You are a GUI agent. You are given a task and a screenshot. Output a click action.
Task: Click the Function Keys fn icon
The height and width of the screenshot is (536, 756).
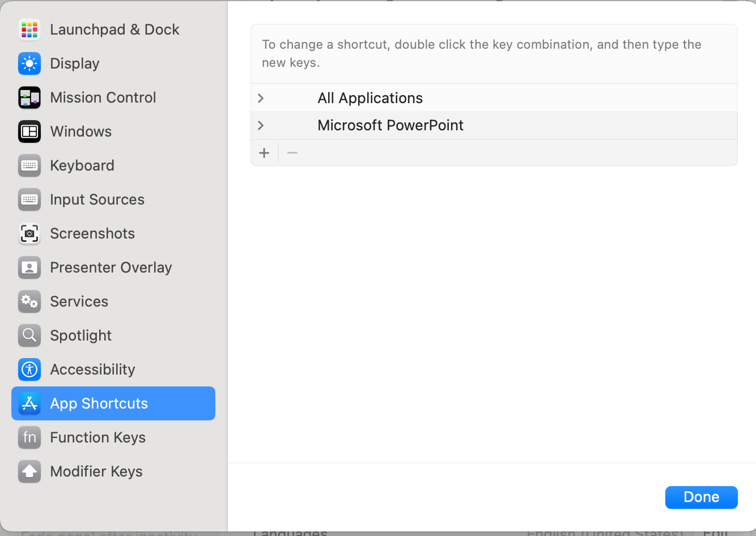coord(29,437)
